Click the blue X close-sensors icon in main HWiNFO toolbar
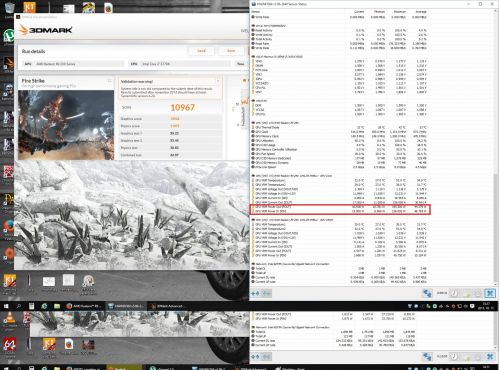The width and height of the screenshot is (500, 370). click(x=490, y=293)
